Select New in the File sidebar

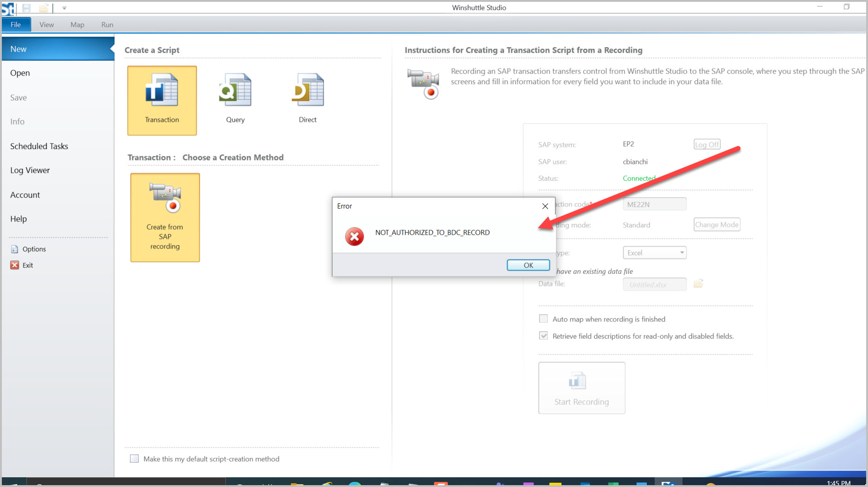(58, 49)
